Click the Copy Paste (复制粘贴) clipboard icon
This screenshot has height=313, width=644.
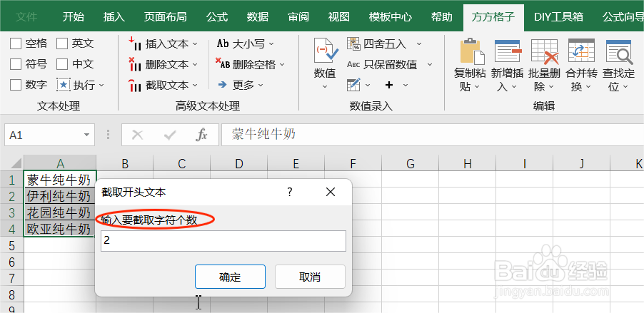[473, 51]
